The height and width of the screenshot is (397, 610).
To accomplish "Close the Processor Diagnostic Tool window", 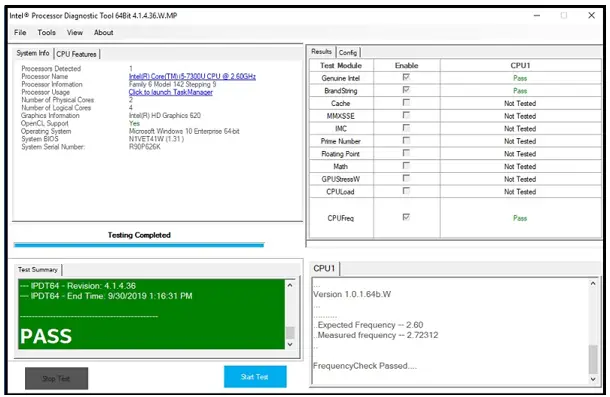I will (591, 16).
